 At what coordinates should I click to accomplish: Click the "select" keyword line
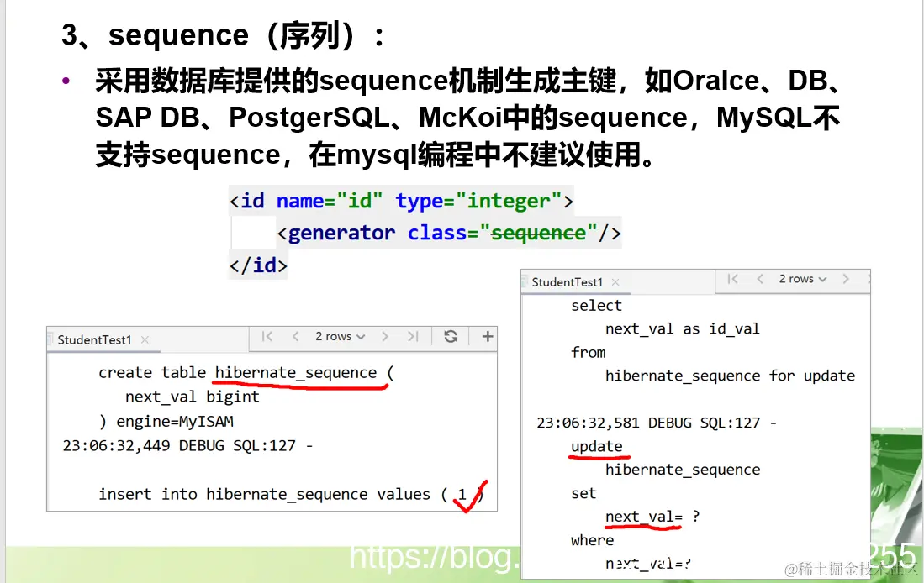(596, 306)
